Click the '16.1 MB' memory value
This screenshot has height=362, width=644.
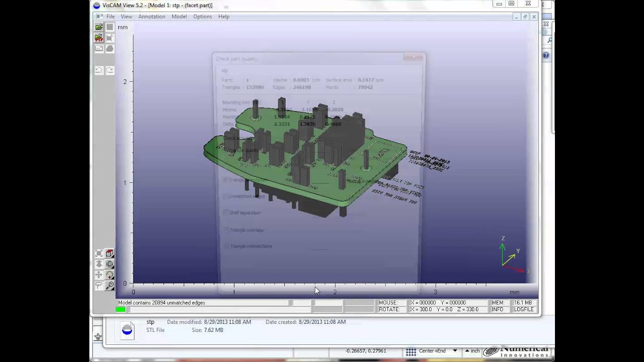coord(523,303)
